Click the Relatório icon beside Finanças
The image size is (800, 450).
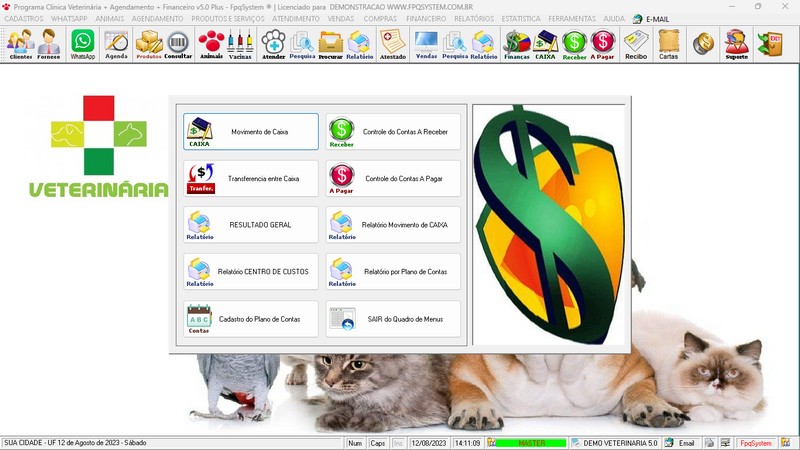point(483,44)
